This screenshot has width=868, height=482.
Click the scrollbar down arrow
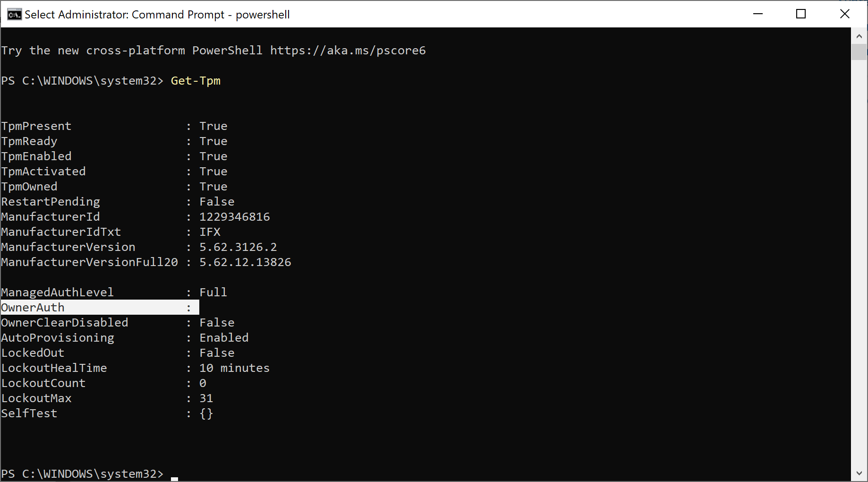click(x=859, y=473)
